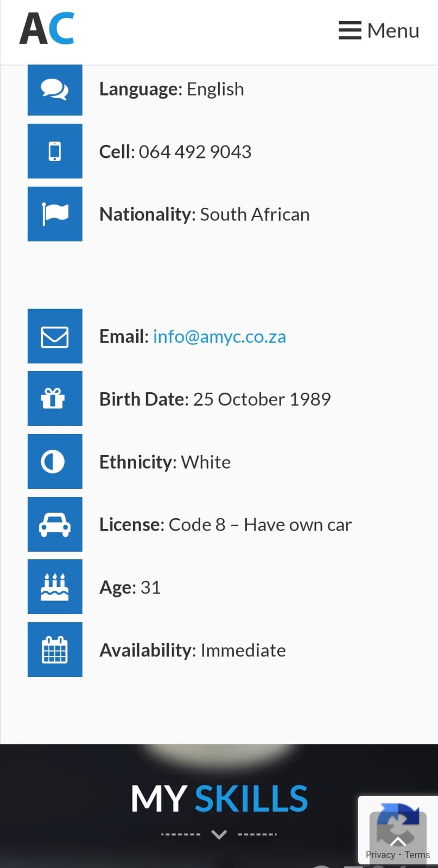Viewport: 438px width, 868px height.
Task: Click the speech bubbles Language icon
Action: tap(55, 89)
